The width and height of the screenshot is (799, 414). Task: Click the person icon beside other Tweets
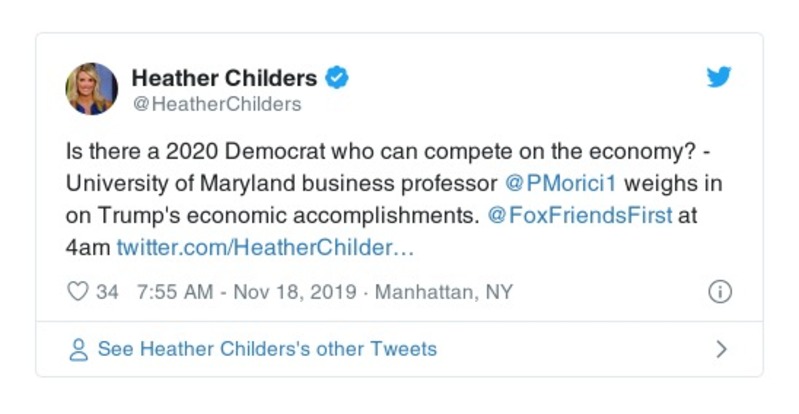(x=78, y=349)
